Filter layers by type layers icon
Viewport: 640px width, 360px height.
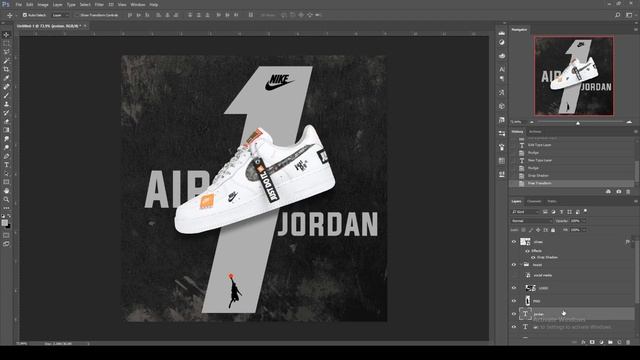pos(562,212)
